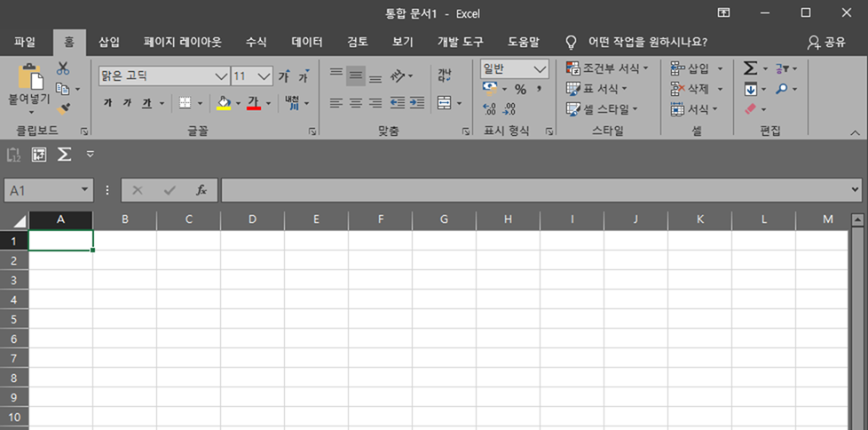Screen dimensions: 868x430
Task: Select column D header
Action: tap(252, 219)
